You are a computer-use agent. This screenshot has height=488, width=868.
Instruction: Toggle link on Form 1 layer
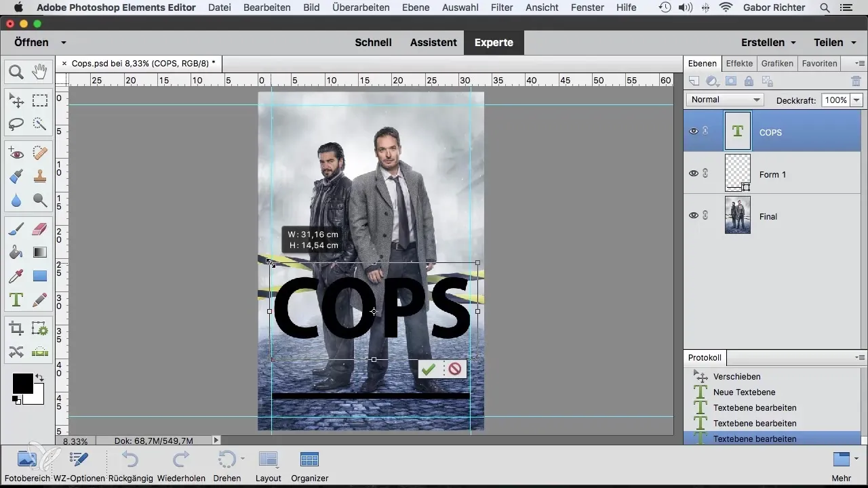coord(706,174)
